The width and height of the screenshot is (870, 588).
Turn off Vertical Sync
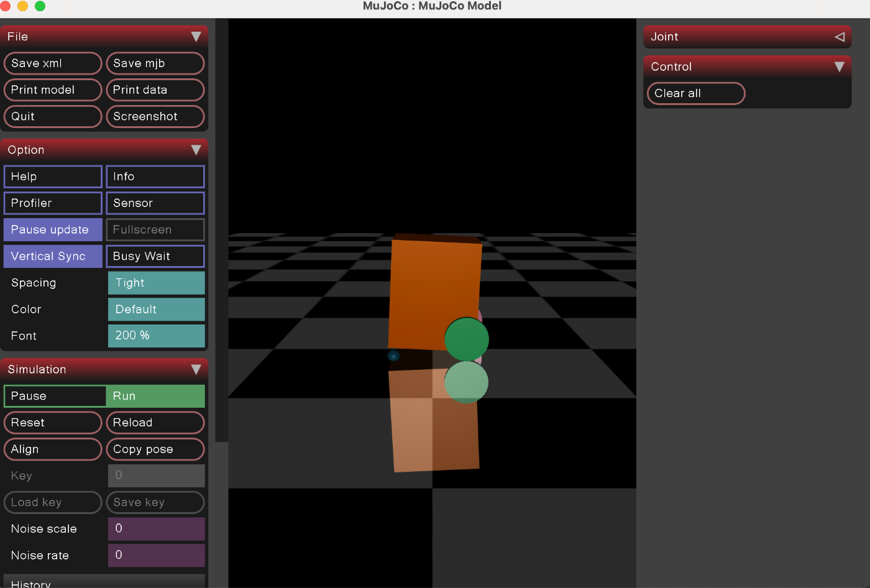(53, 256)
